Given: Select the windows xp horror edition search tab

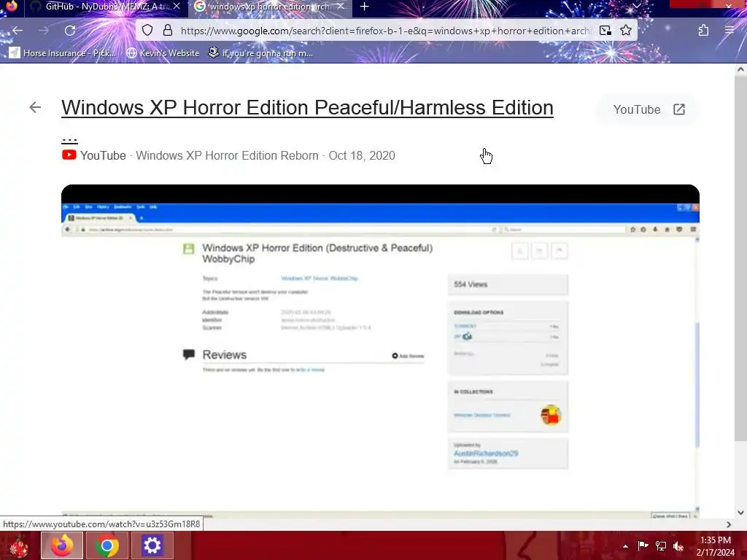Looking at the screenshot, I should 270,7.
